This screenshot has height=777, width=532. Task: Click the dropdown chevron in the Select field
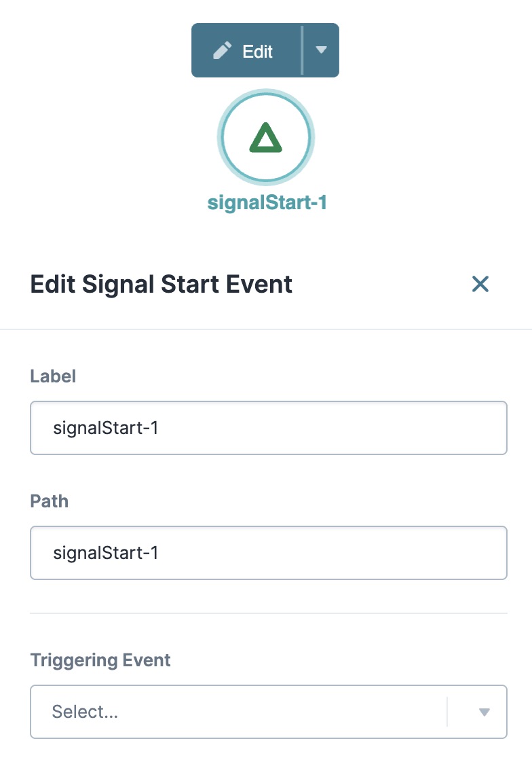pos(483,711)
